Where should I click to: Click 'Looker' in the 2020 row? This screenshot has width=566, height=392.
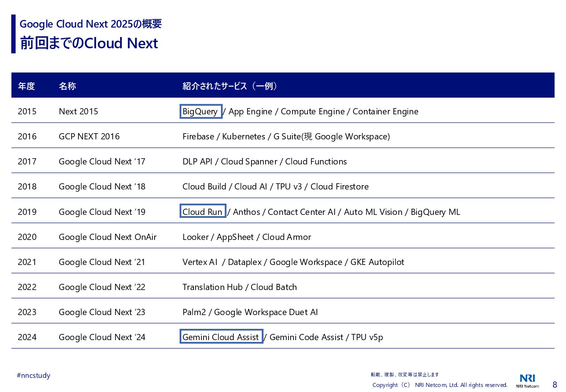point(196,237)
